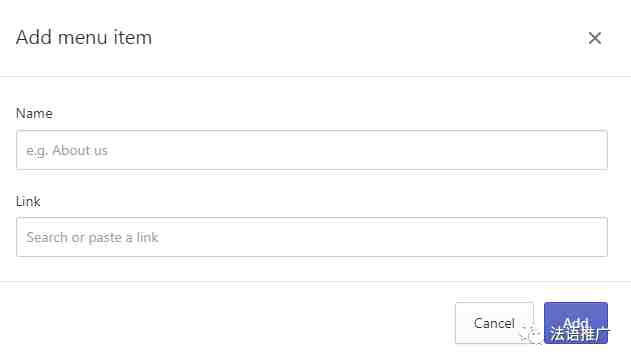631x363 pixels.
Task: Abort adding a menu item via Cancel
Action: coord(494,323)
